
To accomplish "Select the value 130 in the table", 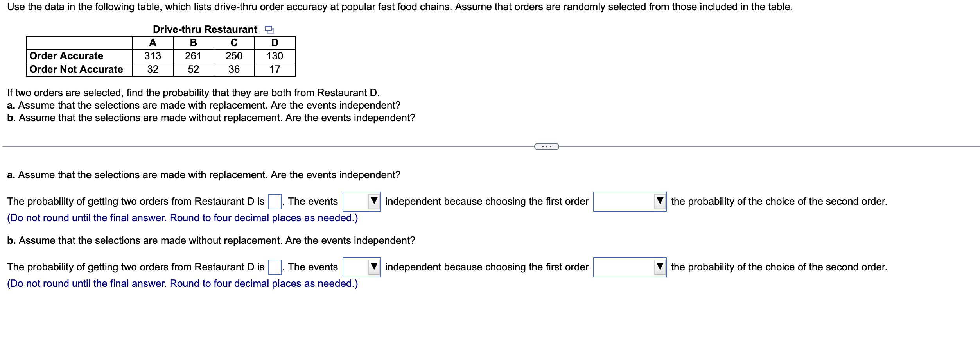I will (x=275, y=56).
